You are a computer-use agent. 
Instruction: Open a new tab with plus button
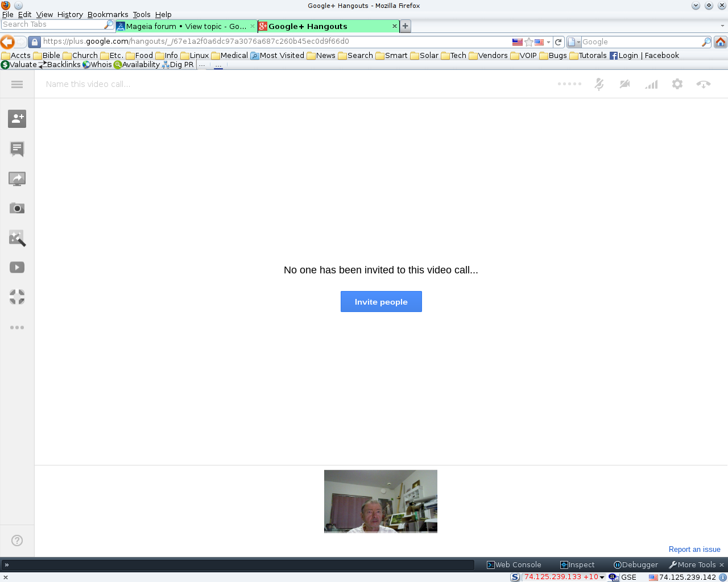click(406, 26)
